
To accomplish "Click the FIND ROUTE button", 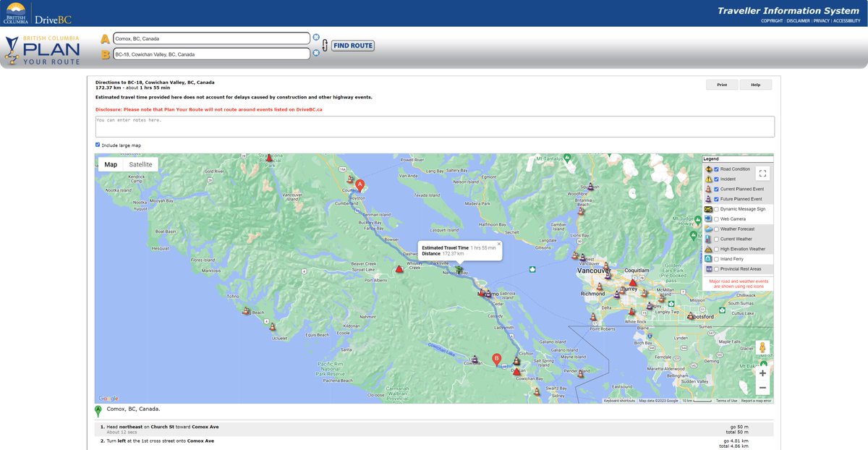I will pos(352,44).
